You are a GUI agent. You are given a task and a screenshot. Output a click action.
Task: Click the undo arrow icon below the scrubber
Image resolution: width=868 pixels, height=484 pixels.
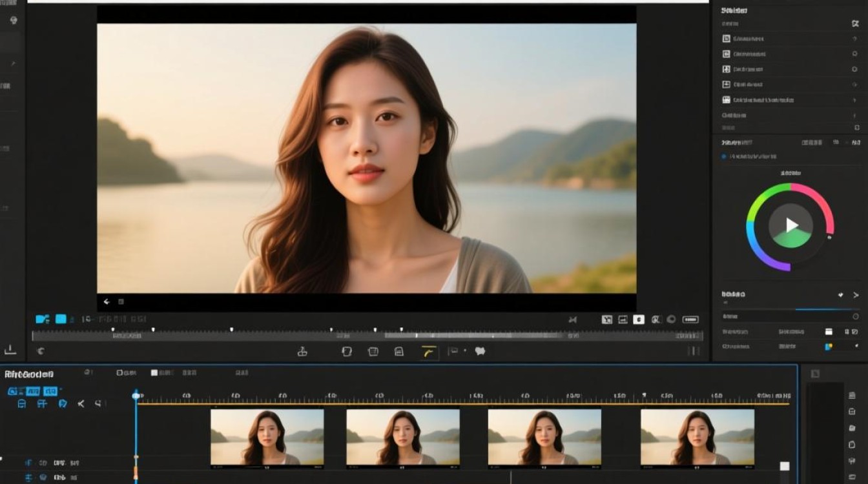point(41,351)
